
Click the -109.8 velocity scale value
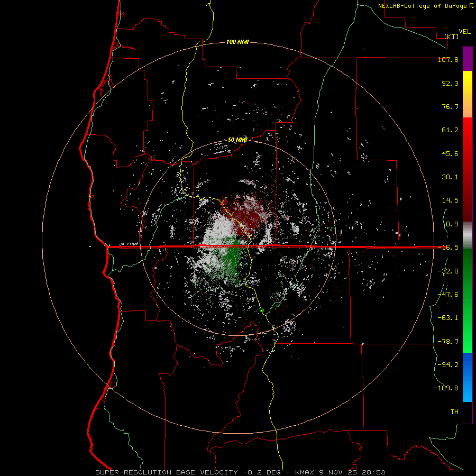(446, 388)
